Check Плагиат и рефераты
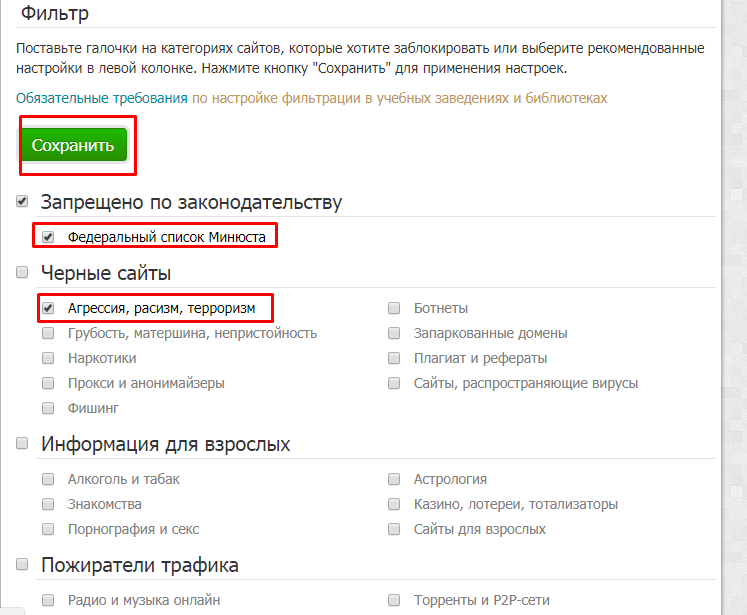The width and height of the screenshot is (747, 615). point(394,358)
